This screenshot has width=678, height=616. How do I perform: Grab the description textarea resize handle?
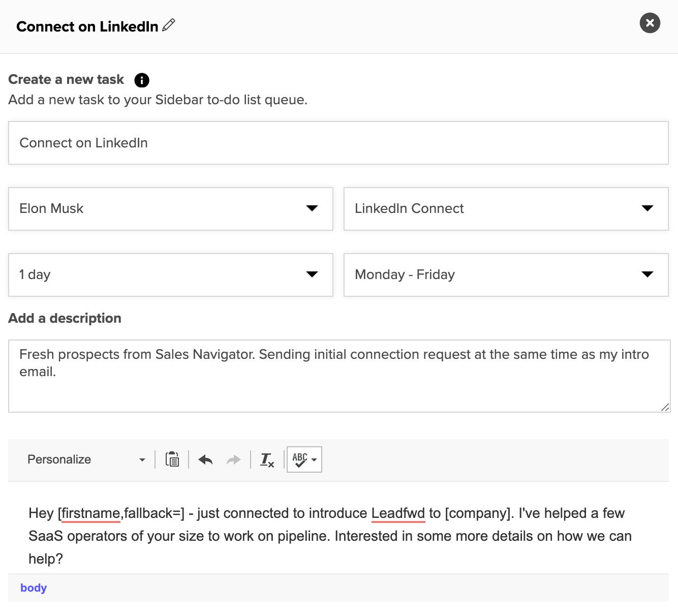[665, 407]
